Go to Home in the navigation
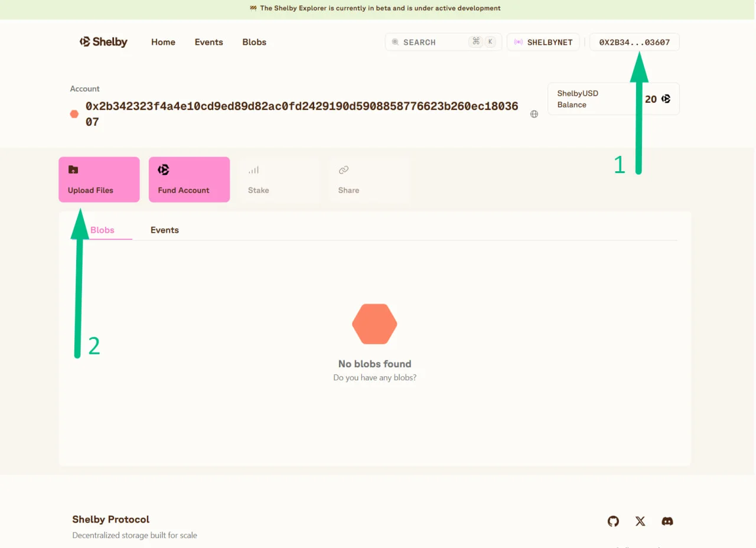756x548 pixels. tap(163, 42)
